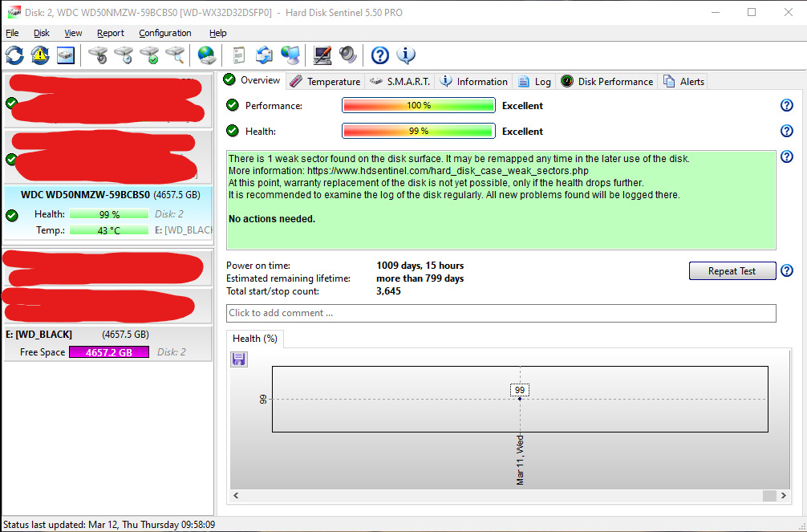Click the blue-framed hard disk toolbar icon
Viewport: 807px width, 532px height.
pos(65,55)
